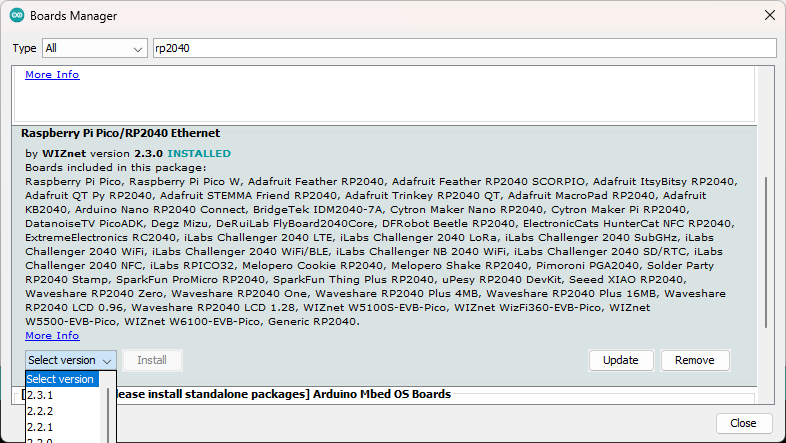786x443 pixels.
Task: Click the Arduino logo in the title bar
Action: (17, 16)
